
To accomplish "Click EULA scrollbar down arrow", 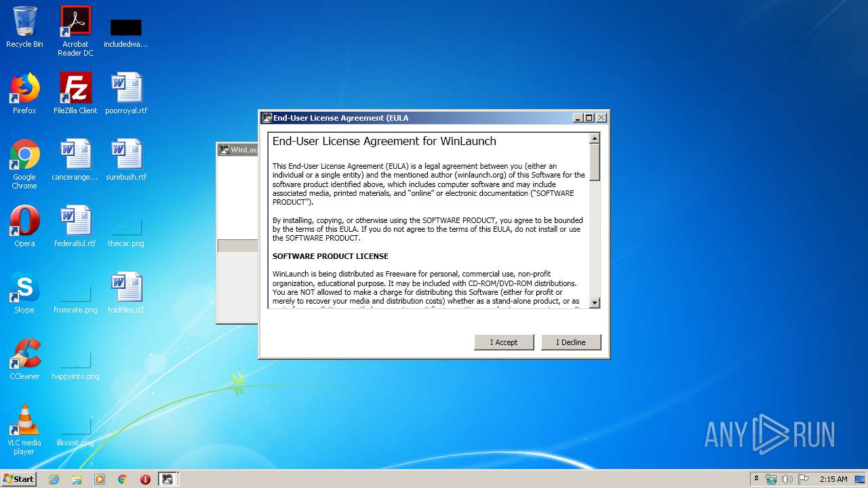I will point(595,303).
